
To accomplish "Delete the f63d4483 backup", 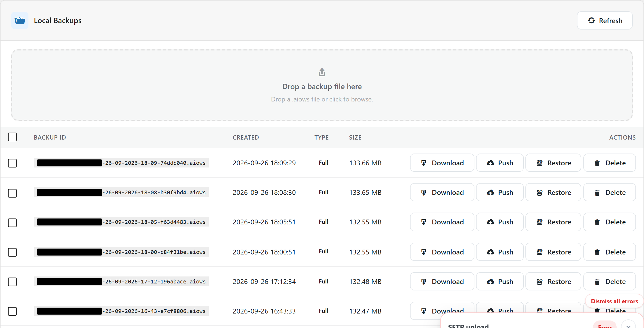I will 609,222.
